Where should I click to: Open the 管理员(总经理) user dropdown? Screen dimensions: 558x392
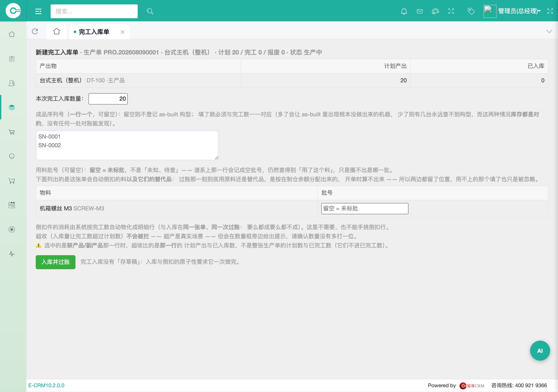pos(519,11)
